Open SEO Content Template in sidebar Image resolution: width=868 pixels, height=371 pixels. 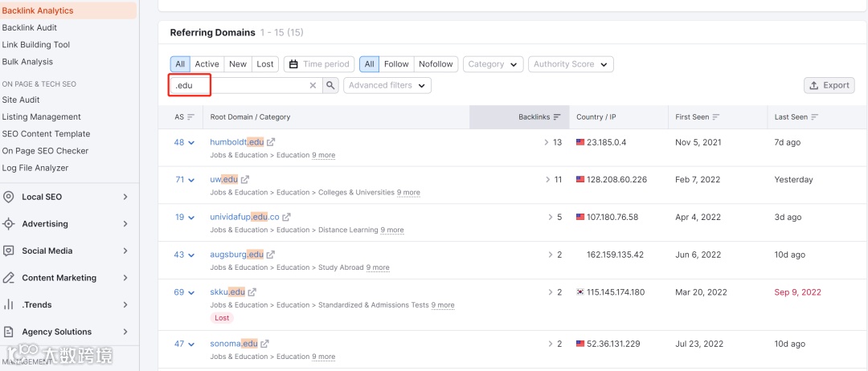[46, 134]
